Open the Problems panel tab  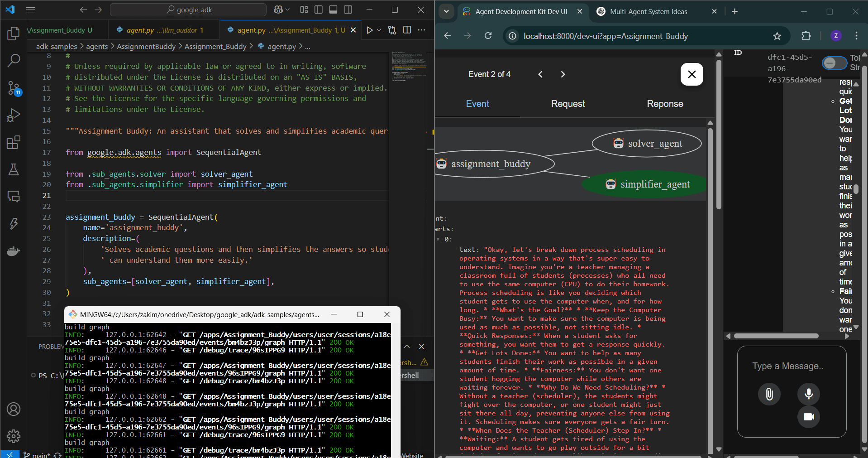point(51,347)
